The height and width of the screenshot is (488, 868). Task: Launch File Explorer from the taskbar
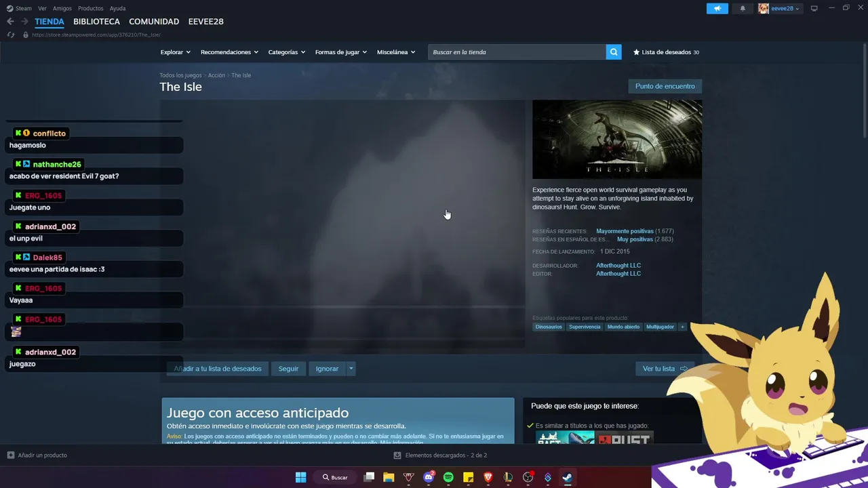click(x=389, y=477)
